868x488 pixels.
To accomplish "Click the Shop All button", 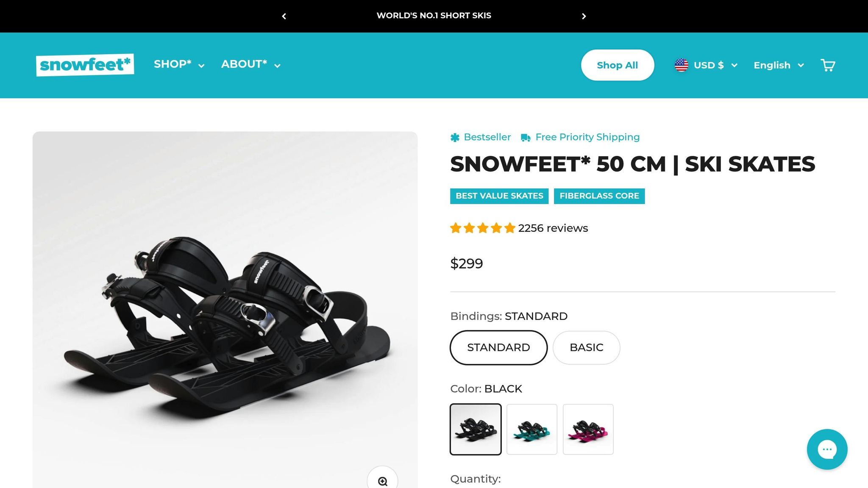I will (617, 65).
